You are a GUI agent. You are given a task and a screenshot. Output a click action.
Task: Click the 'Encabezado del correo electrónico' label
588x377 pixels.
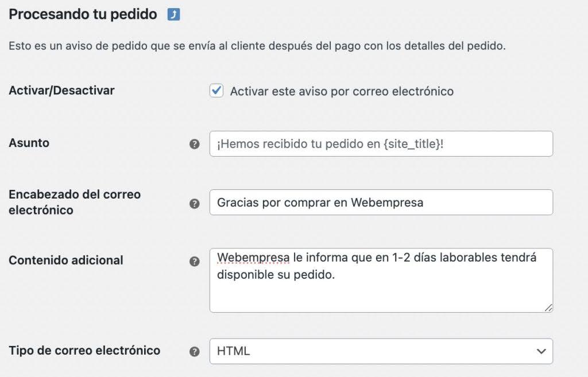[75, 202]
